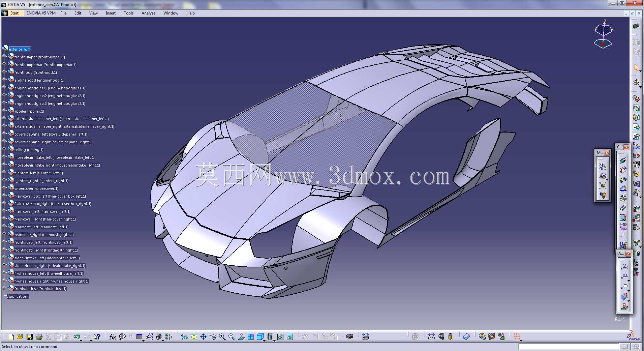Close the Move floating toolbar
The width and height of the screenshot is (644, 351).
coord(607,153)
